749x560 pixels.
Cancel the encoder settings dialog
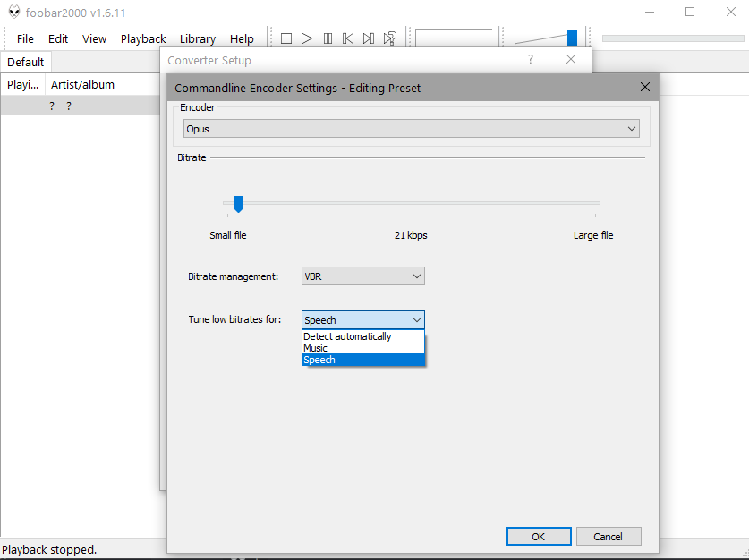click(x=609, y=536)
